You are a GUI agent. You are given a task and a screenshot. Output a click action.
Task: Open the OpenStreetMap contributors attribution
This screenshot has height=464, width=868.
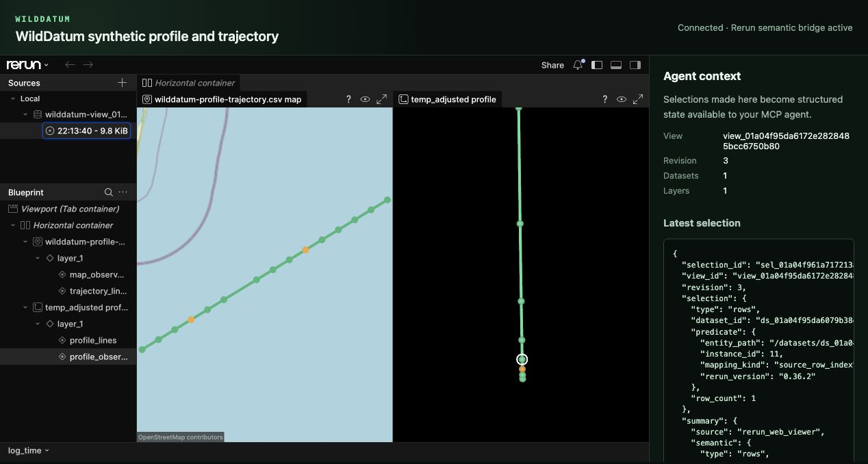point(181,437)
